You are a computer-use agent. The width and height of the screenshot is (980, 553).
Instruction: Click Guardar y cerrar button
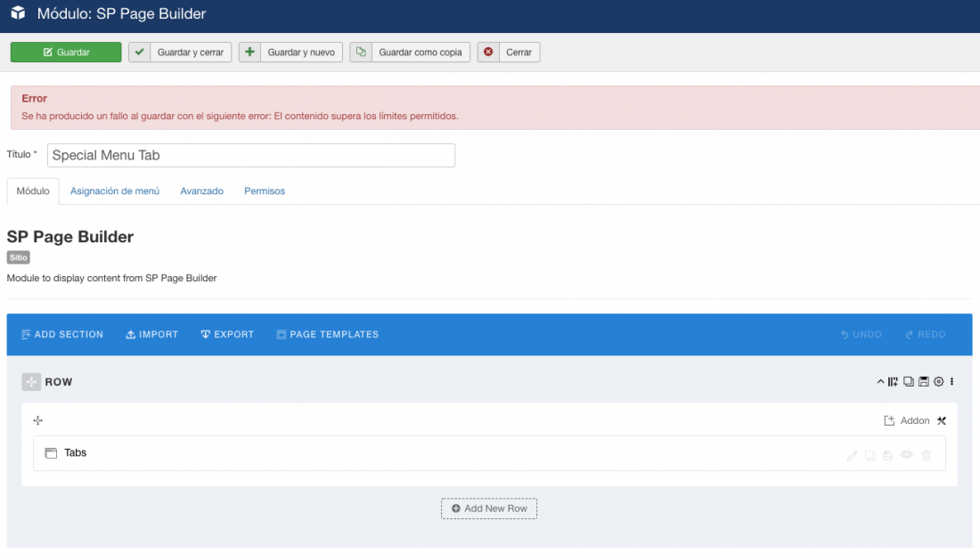[x=180, y=52]
